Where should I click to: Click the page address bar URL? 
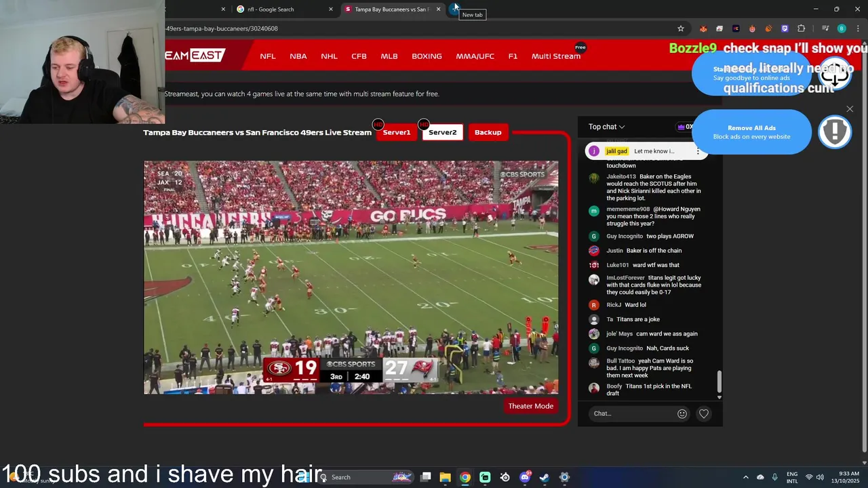pos(222,28)
